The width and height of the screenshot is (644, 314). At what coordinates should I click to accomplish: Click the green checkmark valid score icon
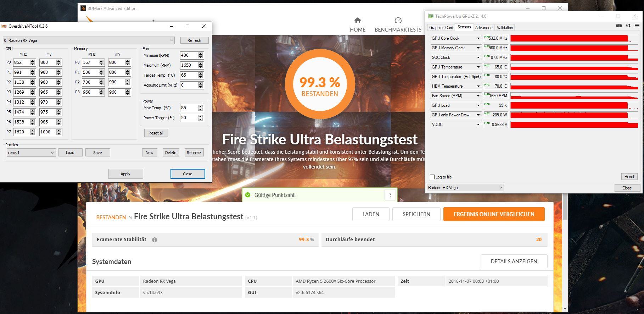[x=248, y=195]
